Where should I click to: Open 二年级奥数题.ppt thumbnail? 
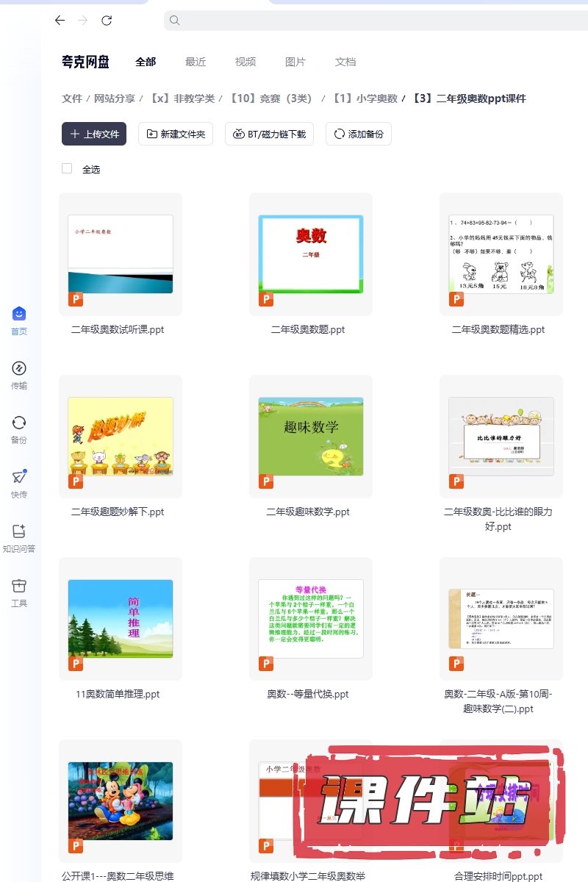tap(310, 254)
